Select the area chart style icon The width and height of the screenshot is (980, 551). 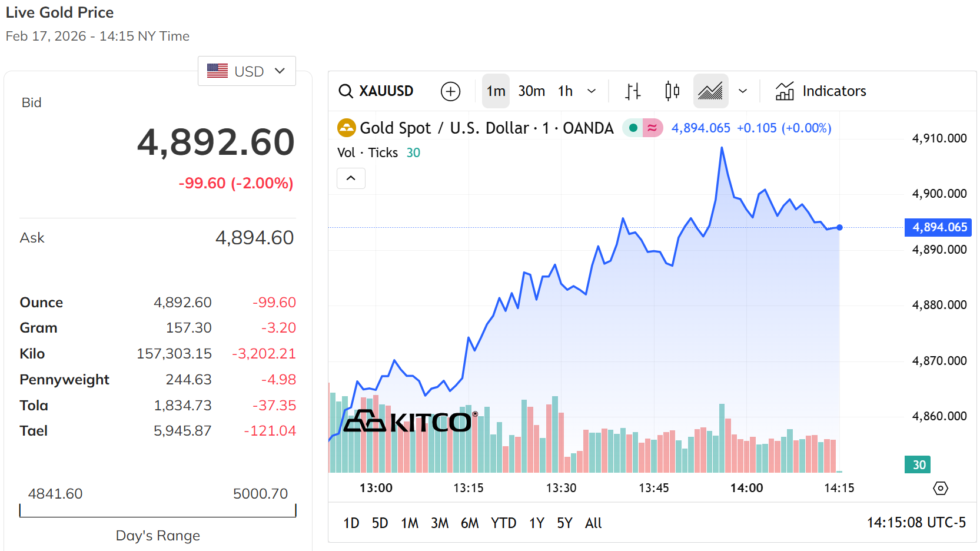pyautogui.click(x=710, y=91)
